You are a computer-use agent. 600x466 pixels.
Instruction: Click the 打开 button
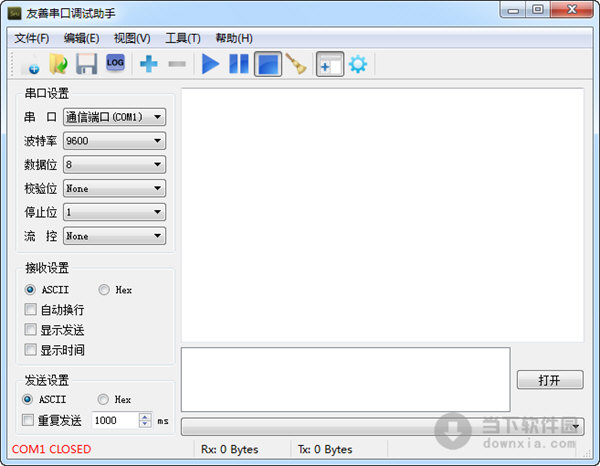click(550, 380)
